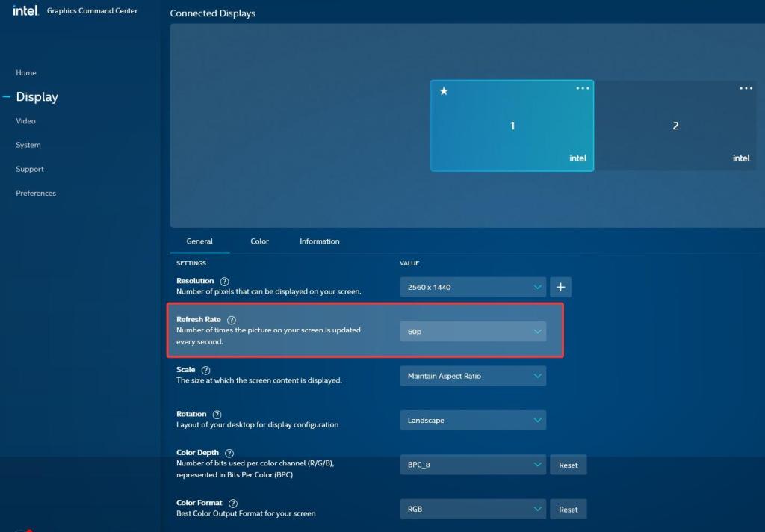Image resolution: width=765 pixels, height=532 pixels.
Task: Click the Color Depth setting label
Action: pyautogui.click(x=197, y=453)
